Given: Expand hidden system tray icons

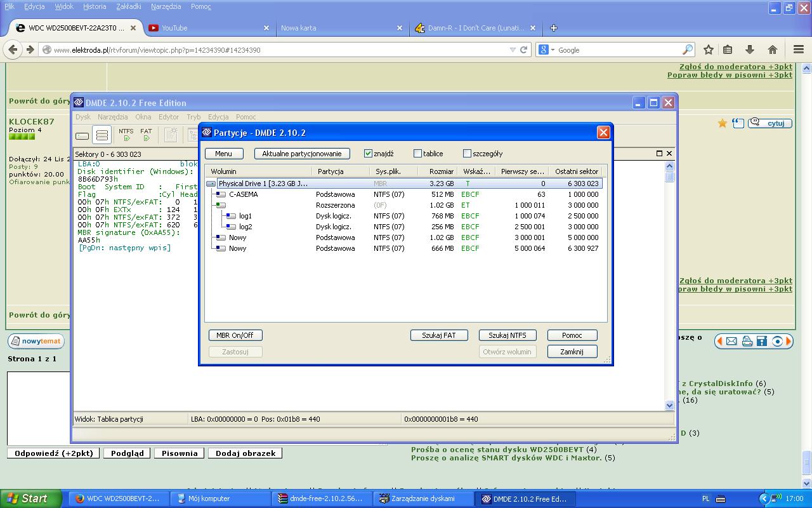Looking at the screenshot, I should tap(764, 498).
